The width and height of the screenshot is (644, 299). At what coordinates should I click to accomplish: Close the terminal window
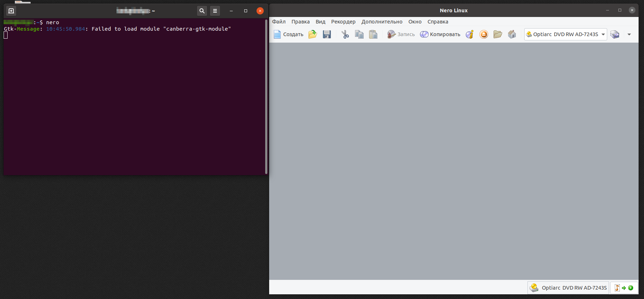[260, 11]
